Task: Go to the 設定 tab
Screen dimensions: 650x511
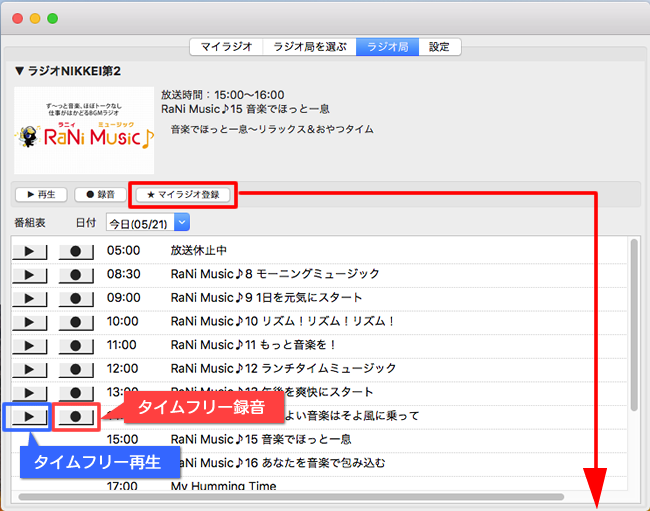Action: pyautogui.click(x=439, y=47)
